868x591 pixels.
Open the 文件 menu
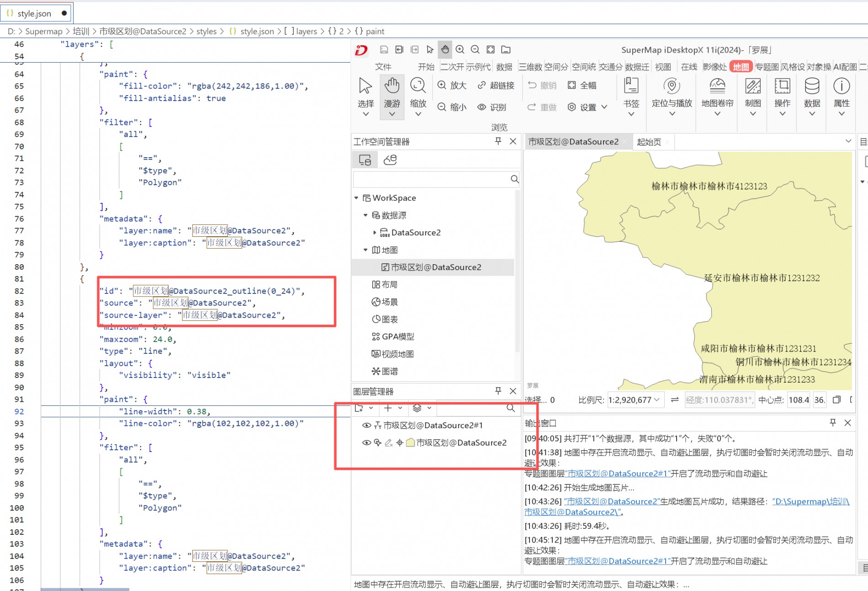pos(383,67)
